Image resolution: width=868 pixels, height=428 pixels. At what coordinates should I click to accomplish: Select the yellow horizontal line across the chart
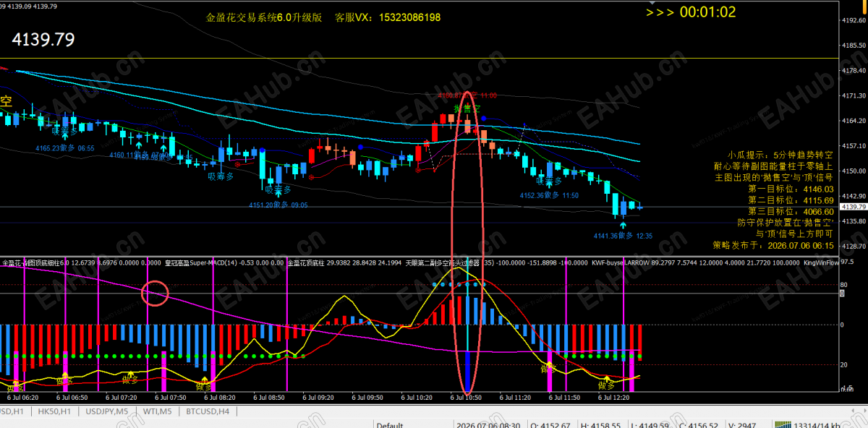[x=420, y=58]
